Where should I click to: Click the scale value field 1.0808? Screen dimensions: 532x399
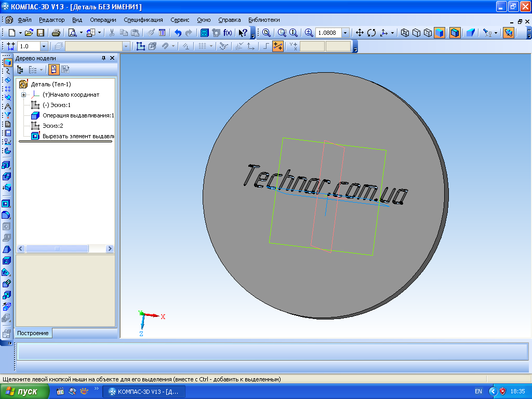coord(328,33)
